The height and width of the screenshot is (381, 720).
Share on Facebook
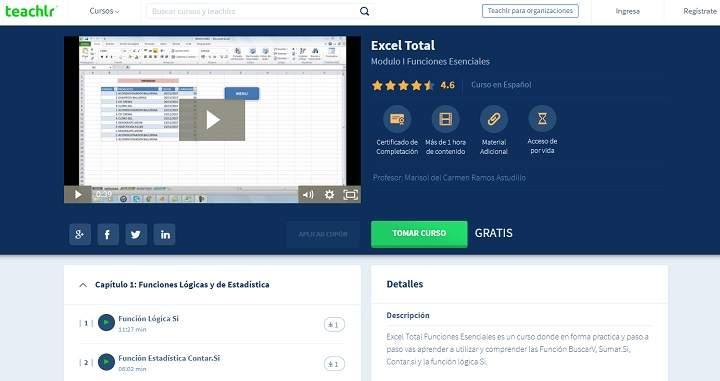[108, 235]
